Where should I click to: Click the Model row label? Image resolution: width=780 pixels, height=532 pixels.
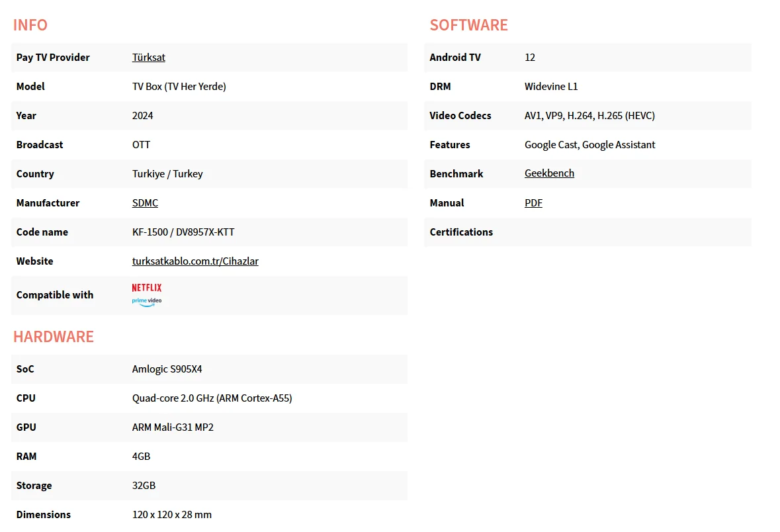click(x=30, y=87)
